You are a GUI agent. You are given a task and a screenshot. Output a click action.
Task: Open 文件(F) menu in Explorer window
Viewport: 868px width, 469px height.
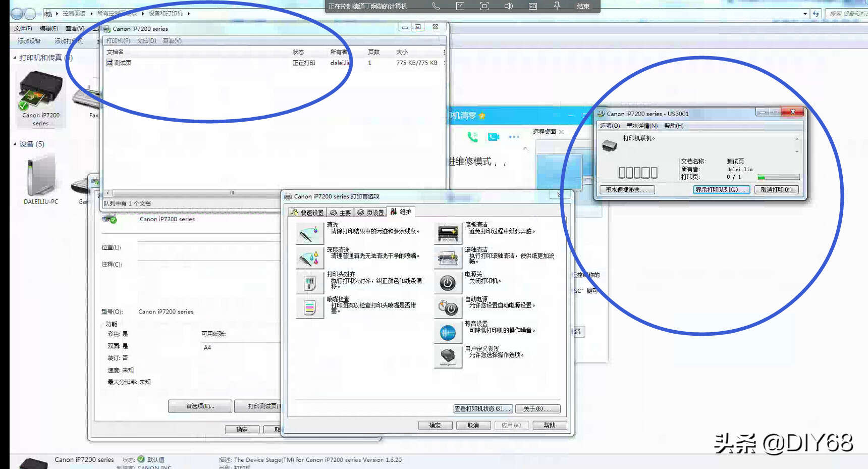(23, 28)
